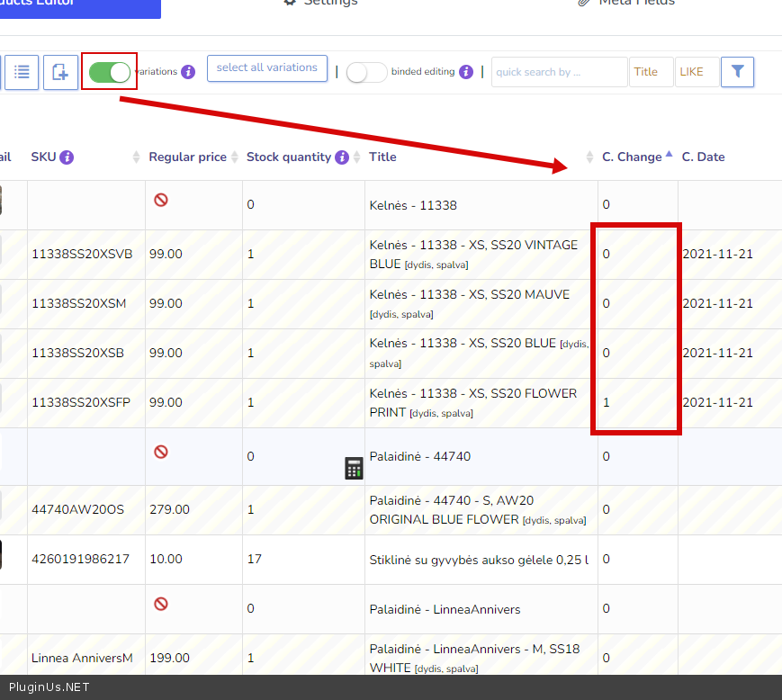Click the info icon next to SKU header
Viewport: 782px width, 700px height.
click(x=67, y=157)
